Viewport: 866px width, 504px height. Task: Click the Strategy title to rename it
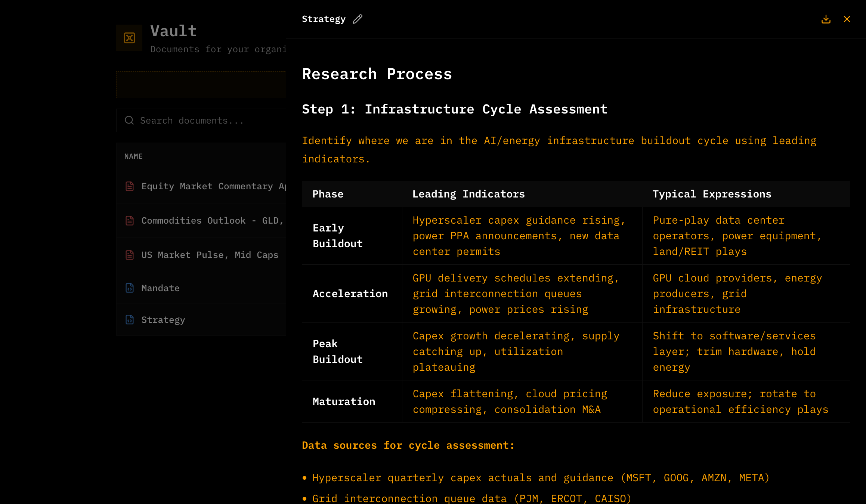coord(324,19)
